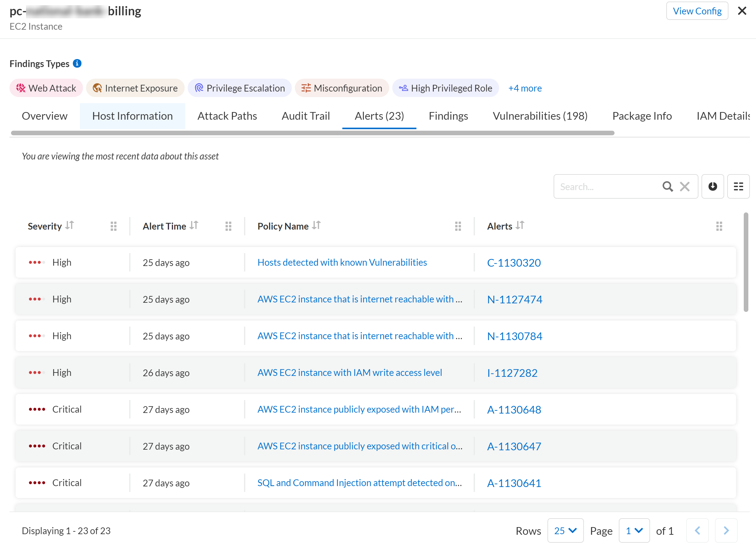Viewport: 756px width, 547px height.
Task: Open the Findings tab
Action: 448,116
